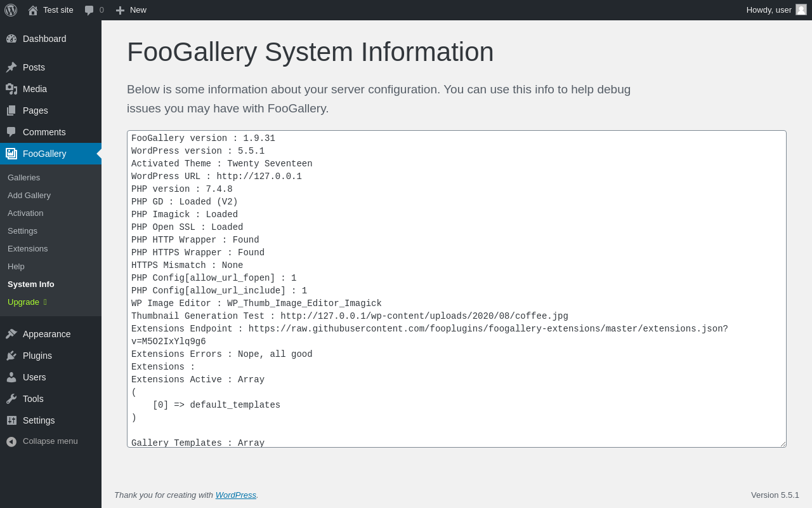
Task: Open FooGallery Settings submenu item
Action: coord(22,231)
